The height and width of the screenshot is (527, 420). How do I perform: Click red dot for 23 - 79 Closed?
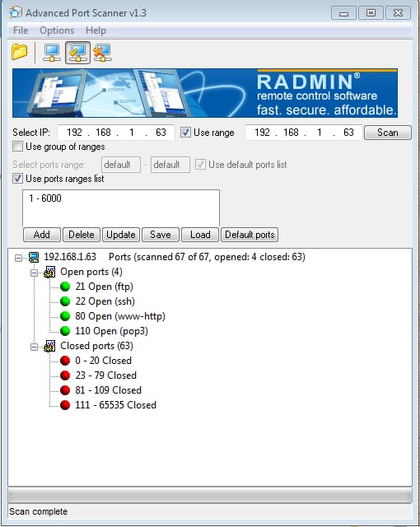coord(65,375)
